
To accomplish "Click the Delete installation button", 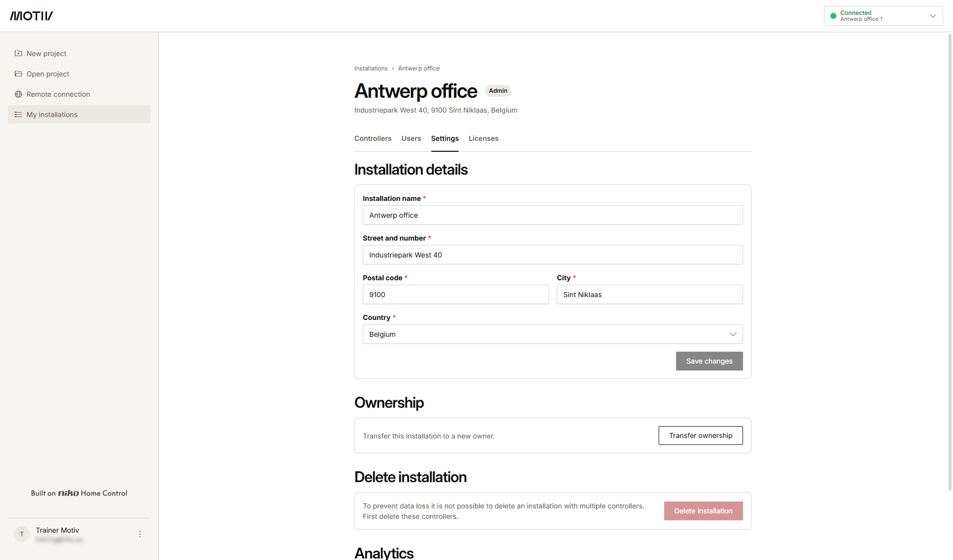I will [703, 511].
